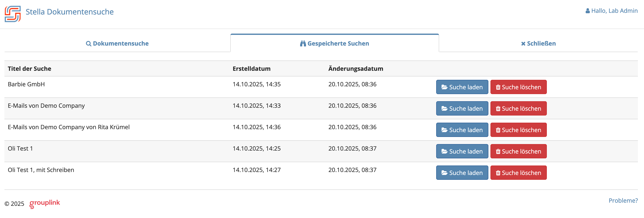Switch to the Dokumentensuche tab
The image size is (644, 218).
tap(117, 43)
